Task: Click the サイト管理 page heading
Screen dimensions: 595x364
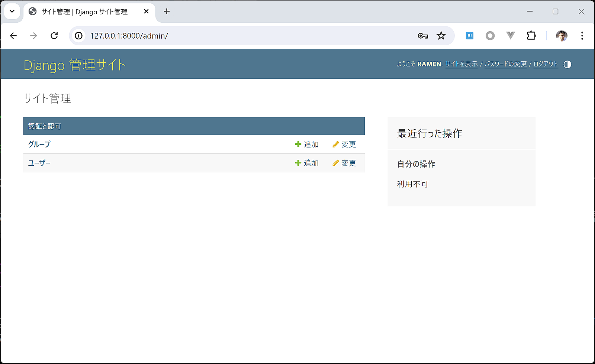Action: click(48, 98)
